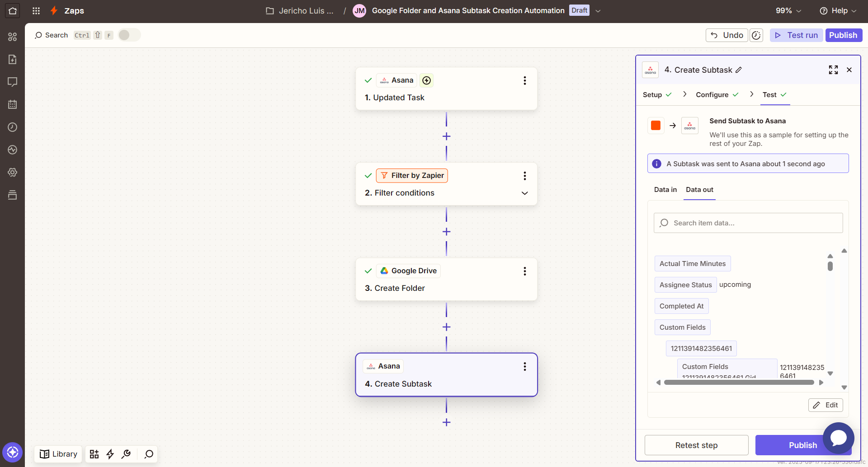Screen dimensions: 868x467
Task: Expand the Filter conditions chevron
Action: 524,193
